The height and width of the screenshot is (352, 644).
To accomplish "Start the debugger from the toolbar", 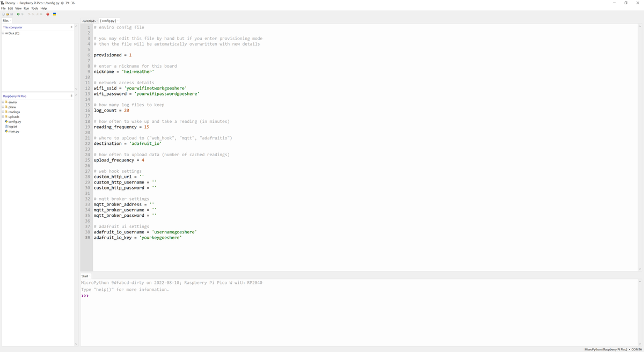I will 23,13.
